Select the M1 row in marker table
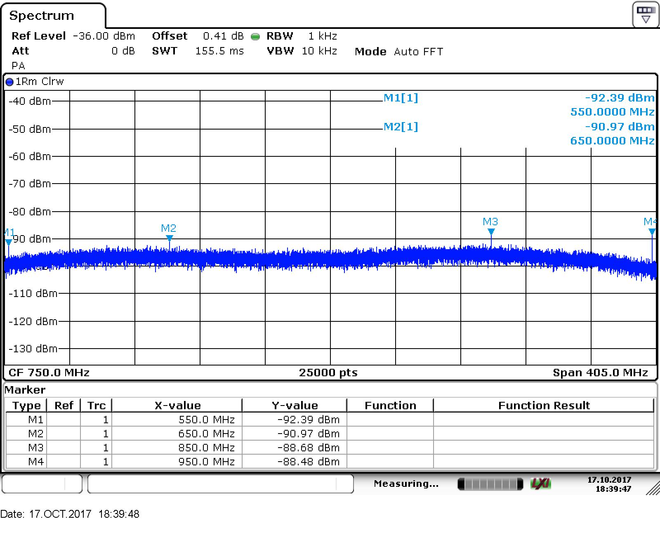The width and height of the screenshot is (660, 533). tap(330, 420)
